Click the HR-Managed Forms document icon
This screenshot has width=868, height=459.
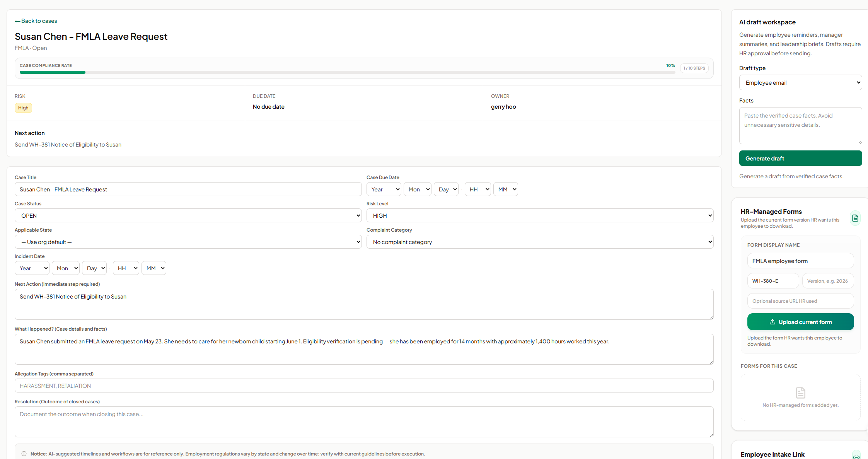[x=855, y=218]
